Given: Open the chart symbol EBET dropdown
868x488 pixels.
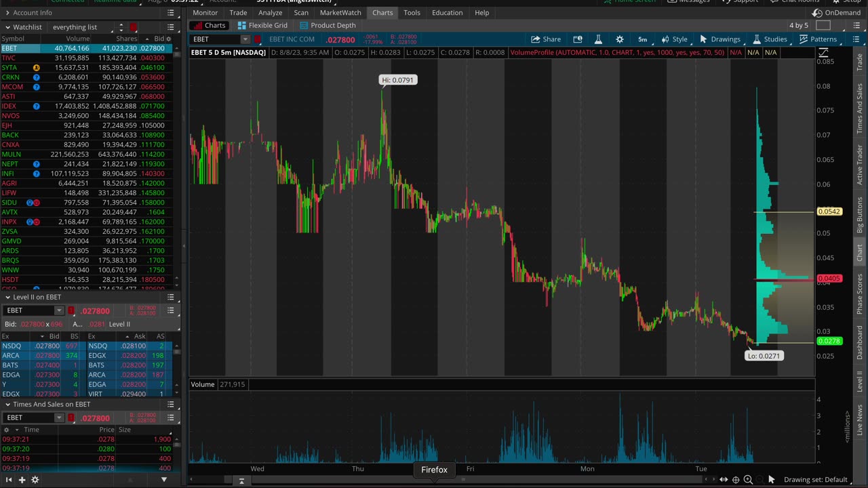Looking at the screenshot, I should click(x=245, y=39).
